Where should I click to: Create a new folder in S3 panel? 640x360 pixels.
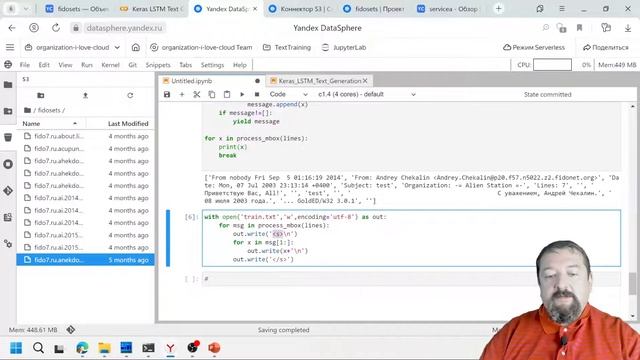[40, 95]
